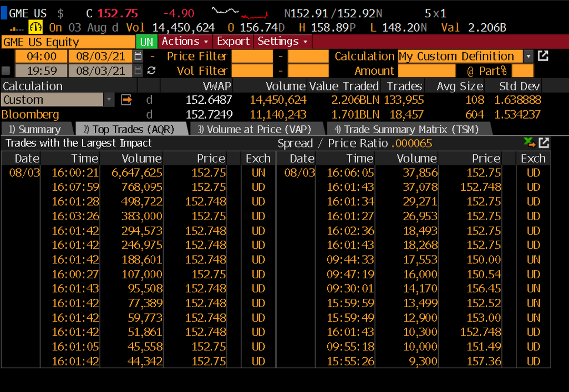Image resolution: width=569 pixels, height=392 pixels.
Task: Expand the My Custom Definition dropdown
Action: [x=528, y=56]
